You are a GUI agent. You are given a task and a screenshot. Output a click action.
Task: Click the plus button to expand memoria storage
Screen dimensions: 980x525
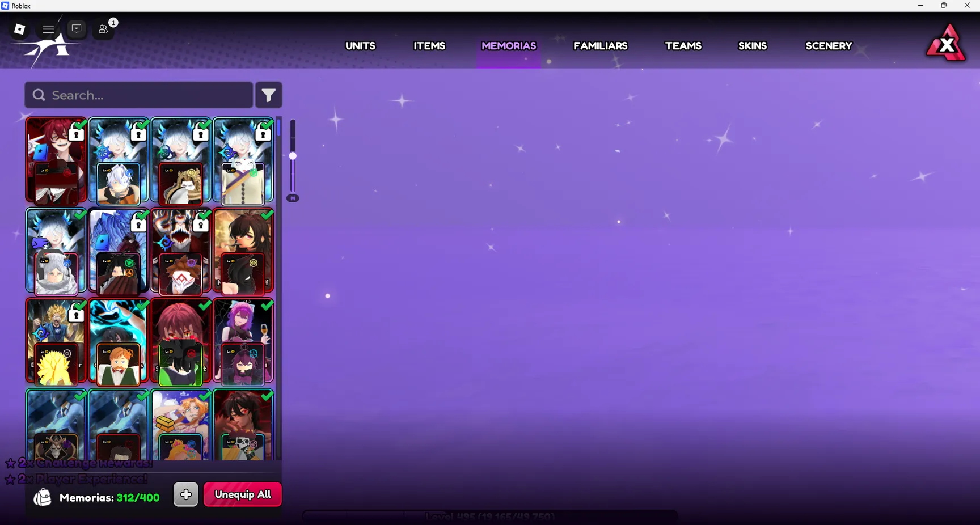pos(186,494)
